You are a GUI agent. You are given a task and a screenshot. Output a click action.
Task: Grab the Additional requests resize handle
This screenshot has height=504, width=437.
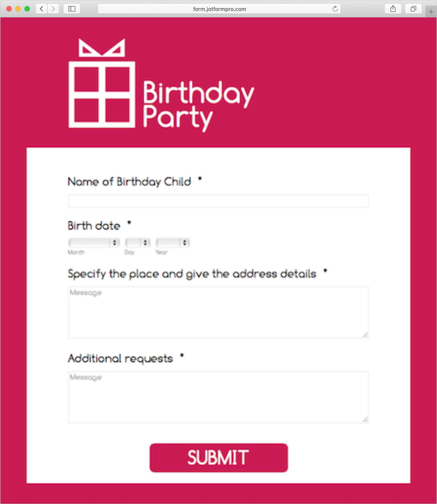pyautogui.click(x=365, y=420)
